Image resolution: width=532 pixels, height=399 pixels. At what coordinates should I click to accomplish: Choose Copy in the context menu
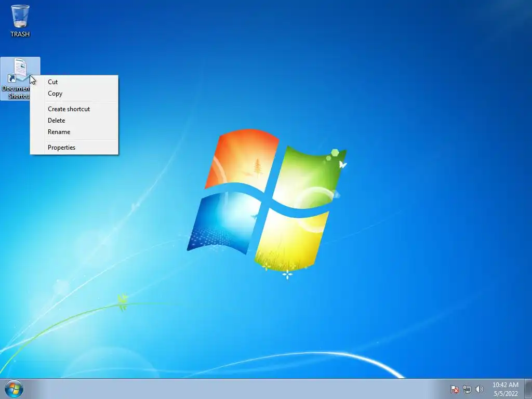[x=74, y=94]
